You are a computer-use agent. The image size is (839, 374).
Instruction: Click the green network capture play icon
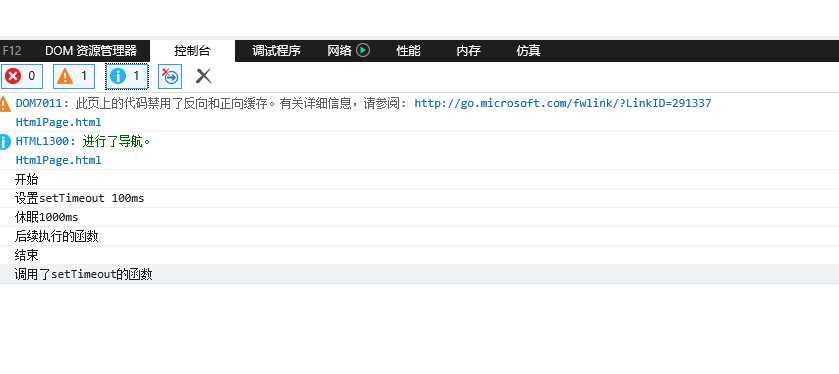(x=363, y=50)
